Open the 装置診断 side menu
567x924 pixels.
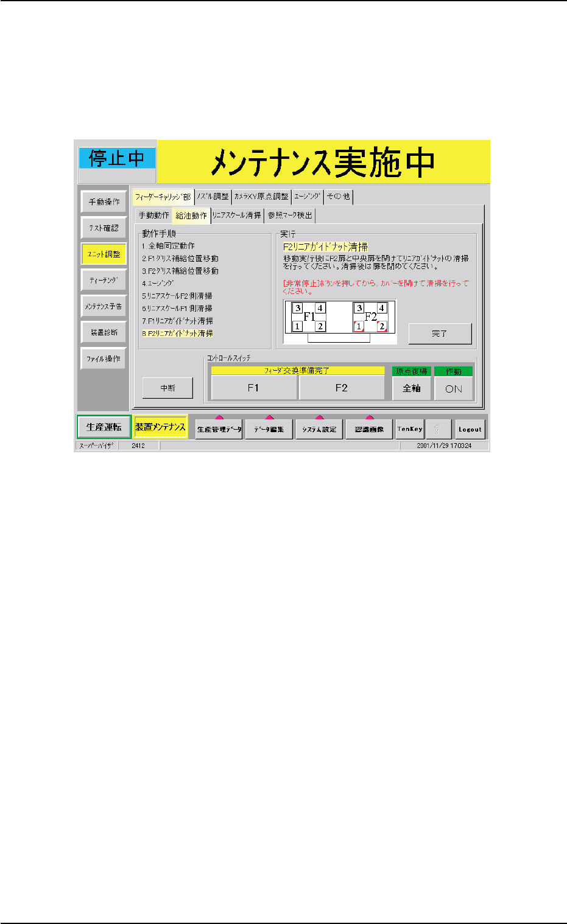[x=104, y=332]
